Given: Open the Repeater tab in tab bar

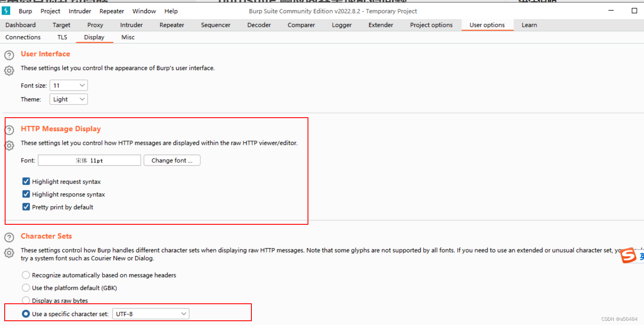Looking at the screenshot, I should click(x=172, y=25).
